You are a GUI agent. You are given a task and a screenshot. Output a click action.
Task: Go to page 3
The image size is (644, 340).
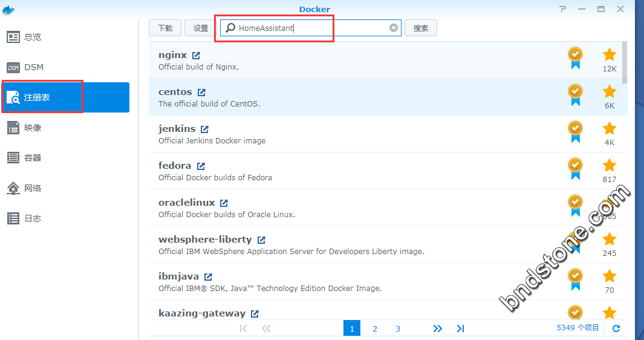(398, 329)
